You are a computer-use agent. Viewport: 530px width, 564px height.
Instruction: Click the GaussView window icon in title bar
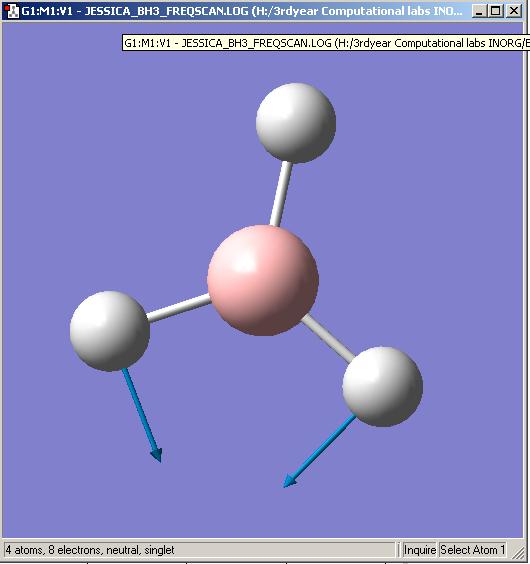point(12,11)
